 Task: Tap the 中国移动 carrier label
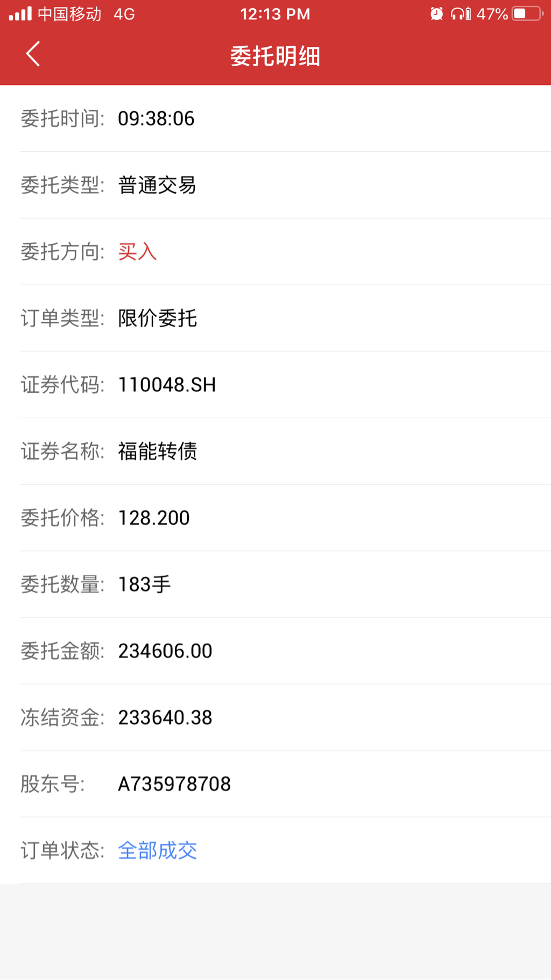pyautogui.click(x=69, y=14)
